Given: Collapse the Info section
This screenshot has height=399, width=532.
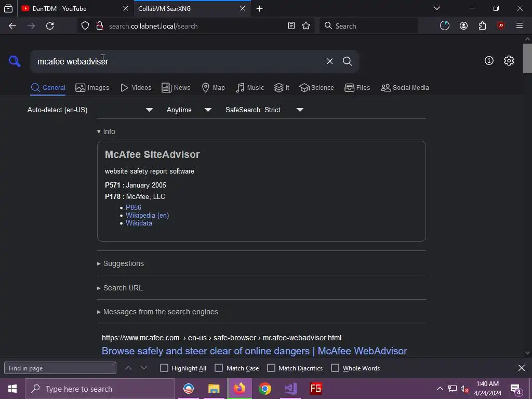Looking at the screenshot, I should coord(106,131).
